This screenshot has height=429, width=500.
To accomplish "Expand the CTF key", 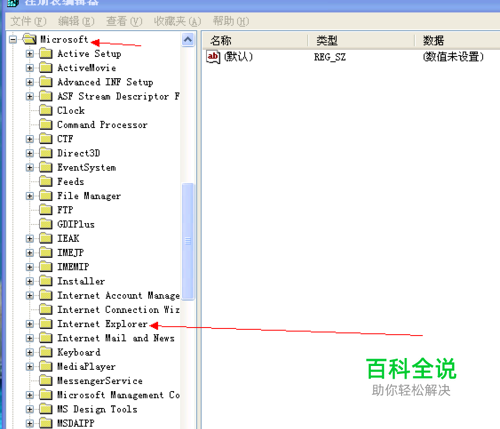I will coord(30,139).
